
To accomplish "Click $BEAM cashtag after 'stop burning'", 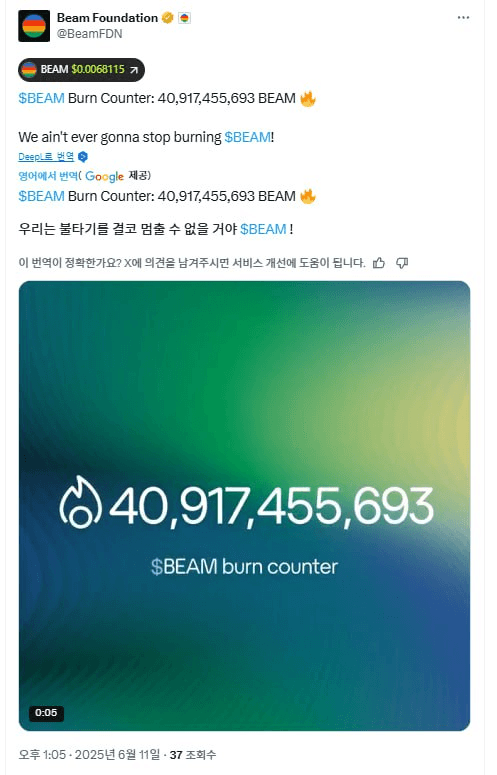I will pos(248,137).
